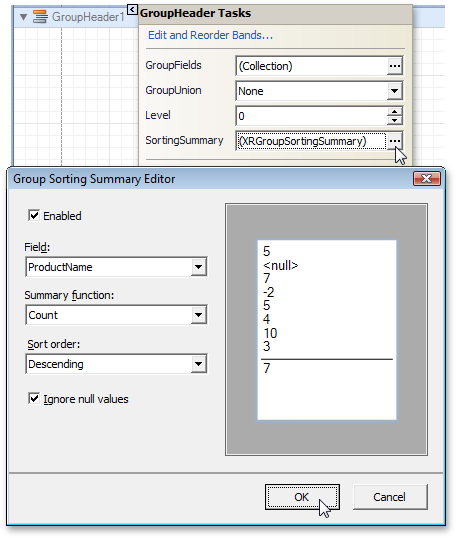456x538 pixels.
Task: Expand the Summary function Count dropdown
Action: point(199,315)
